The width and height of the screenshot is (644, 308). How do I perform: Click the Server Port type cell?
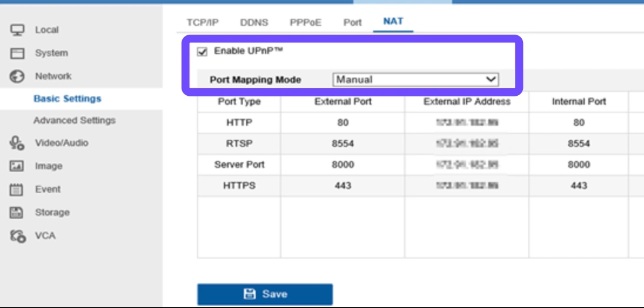(239, 165)
